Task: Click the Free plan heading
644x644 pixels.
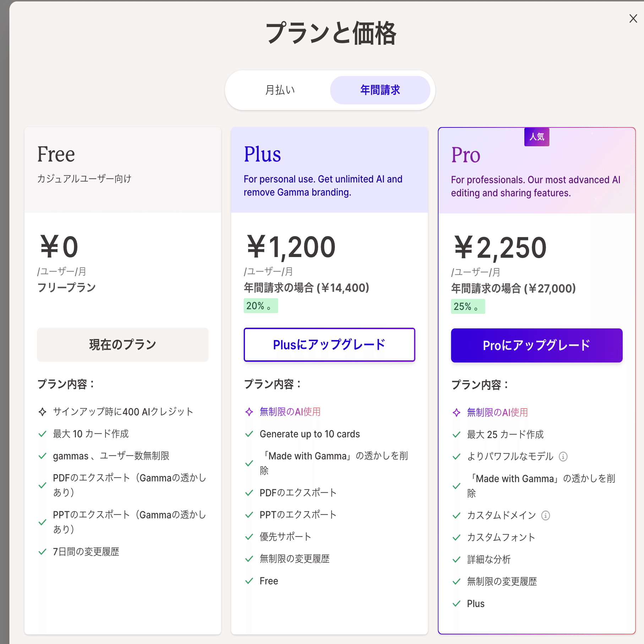Action: tap(56, 154)
